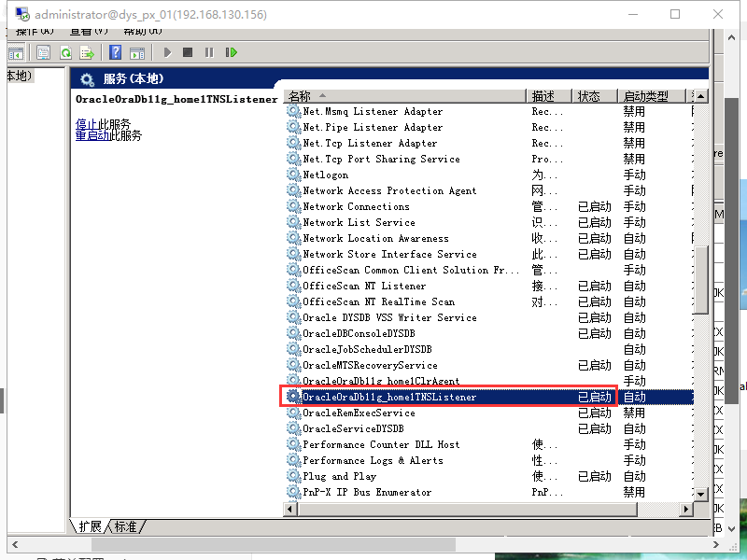Viewport: 747px width, 560px height.
Task: Click the Pause Service toolbar icon
Action: (x=208, y=53)
